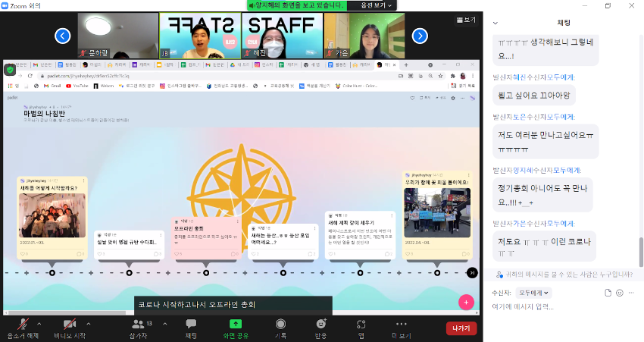Click timeline marker below 오프라인 총회 post
This screenshot has height=342, width=644.
click(x=206, y=272)
